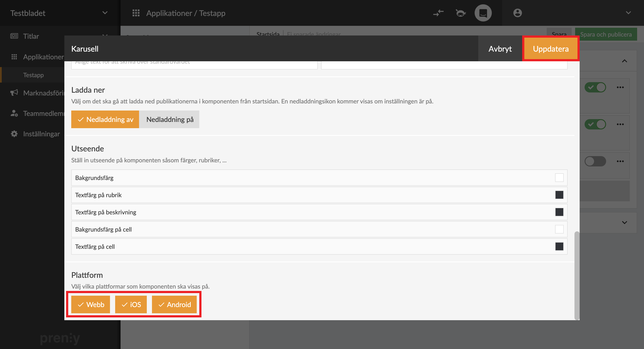Click the apps grid icon beside Applikationer
The image size is (644, 349).
pyautogui.click(x=136, y=13)
